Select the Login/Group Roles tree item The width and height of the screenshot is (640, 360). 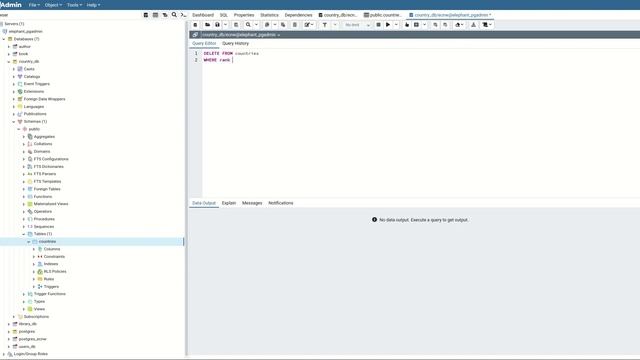tap(31, 354)
